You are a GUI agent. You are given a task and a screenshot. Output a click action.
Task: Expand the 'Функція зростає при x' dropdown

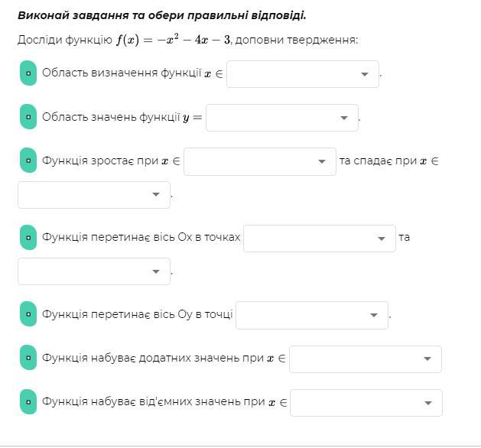click(259, 161)
